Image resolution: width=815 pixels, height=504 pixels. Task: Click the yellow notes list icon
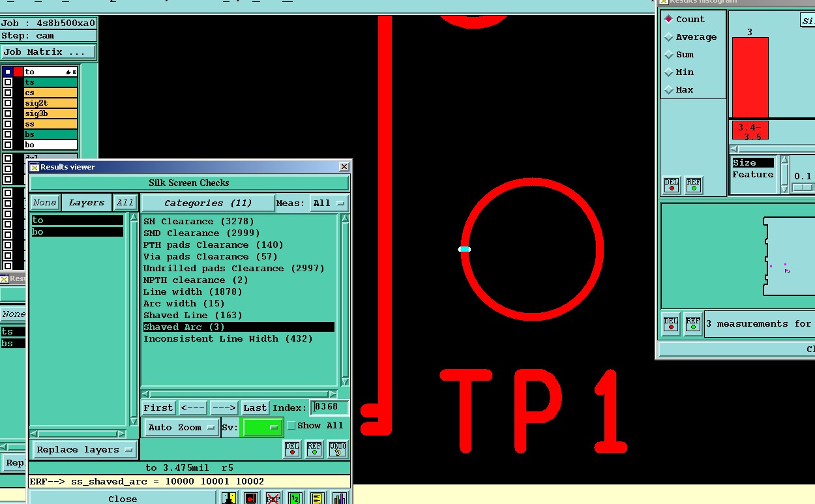pyautogui.click(x=317, y=498)
